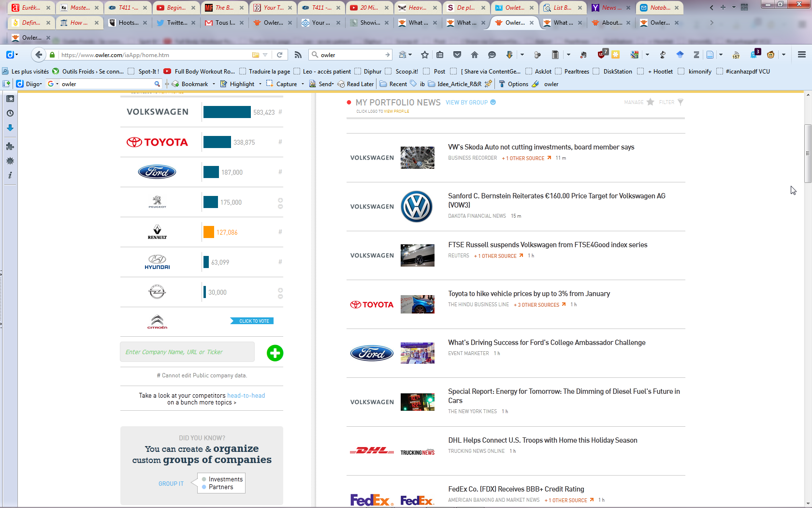Click the page vertical scrollbar thumb

[x=808, y=153]
